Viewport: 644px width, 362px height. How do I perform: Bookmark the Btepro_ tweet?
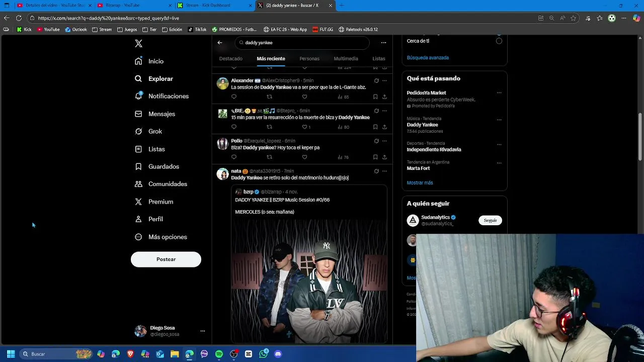pos(375,127)
